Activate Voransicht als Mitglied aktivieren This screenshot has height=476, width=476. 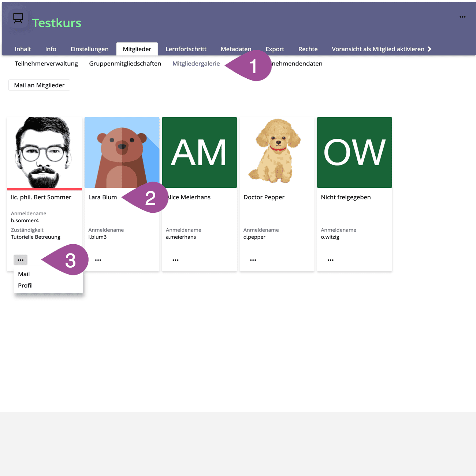pyautogui.click(x=381, y=49)
